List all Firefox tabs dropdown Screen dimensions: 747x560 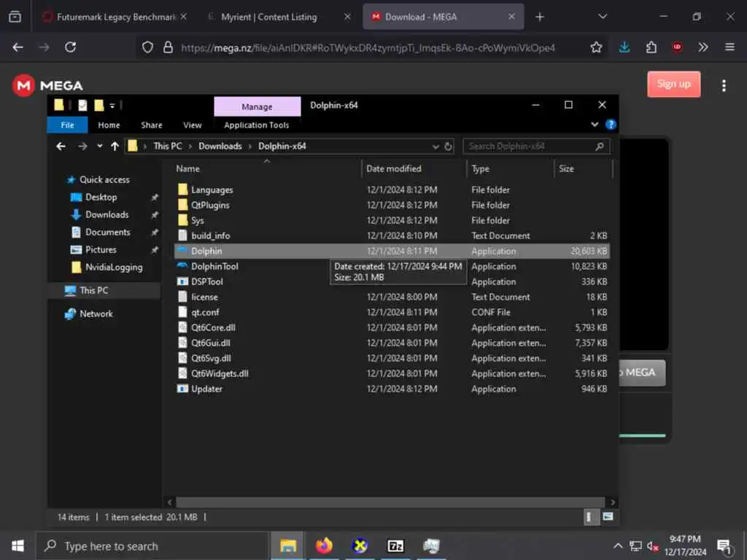[x=603, y=17]
